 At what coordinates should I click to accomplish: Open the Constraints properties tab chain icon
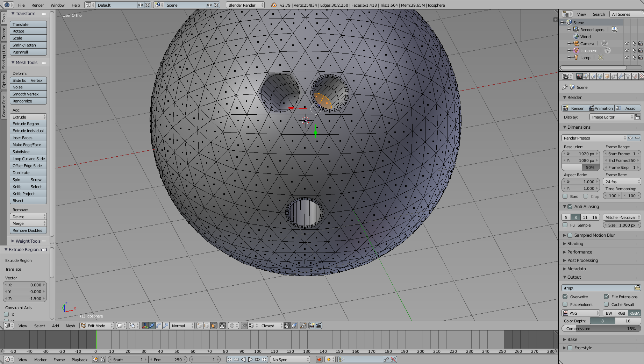coord(614,76)
